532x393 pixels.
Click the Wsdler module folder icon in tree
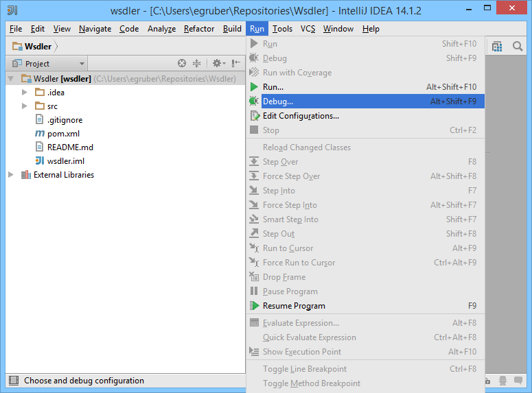click(26, 78)
